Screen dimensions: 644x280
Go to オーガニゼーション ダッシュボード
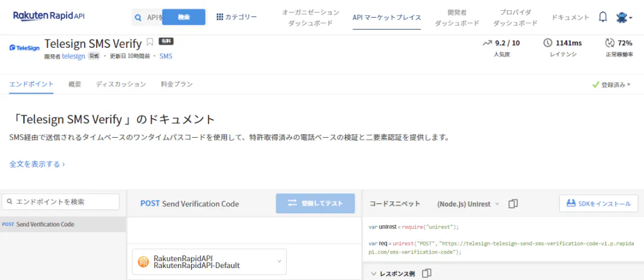[x=311, y=18]
